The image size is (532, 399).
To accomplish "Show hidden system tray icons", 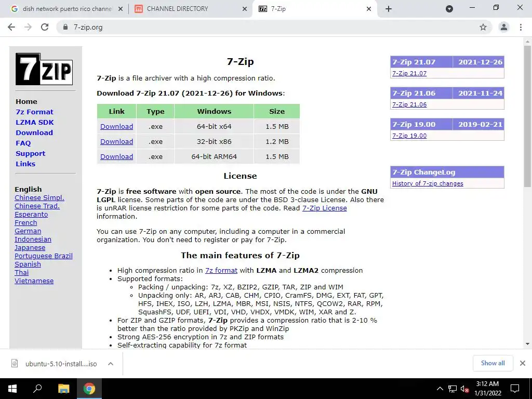I will click(x=440, y=389).
